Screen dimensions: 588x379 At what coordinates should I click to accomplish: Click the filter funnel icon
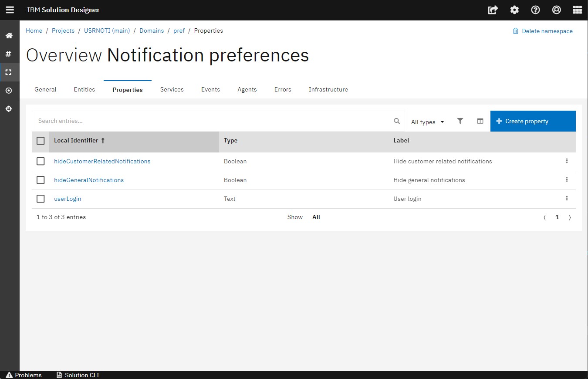tap(460, 121)
